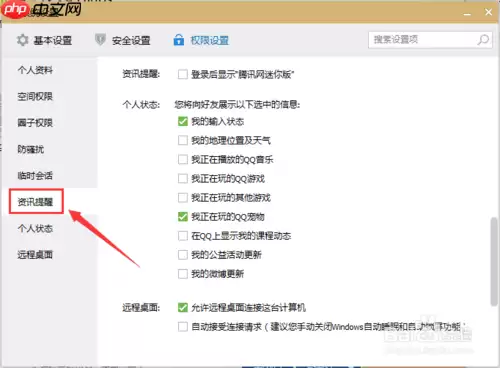Select the 权限设置 tab

201,40
